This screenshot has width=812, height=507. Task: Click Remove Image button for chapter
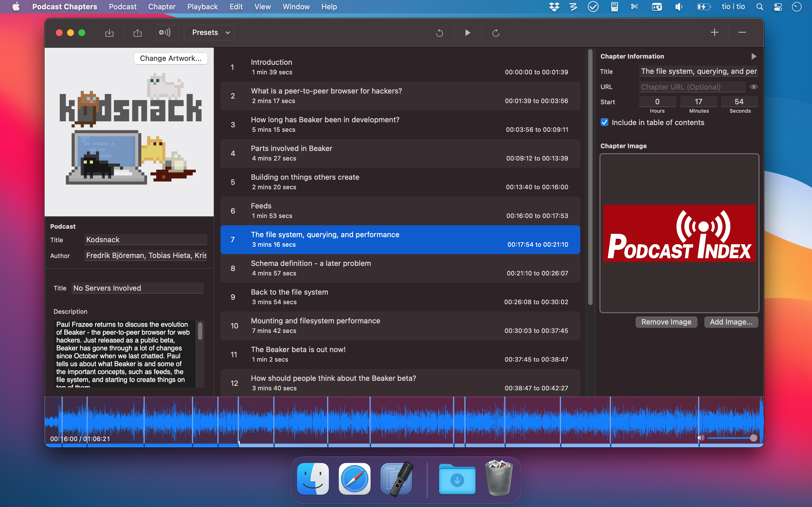click(x=665, y=322)
